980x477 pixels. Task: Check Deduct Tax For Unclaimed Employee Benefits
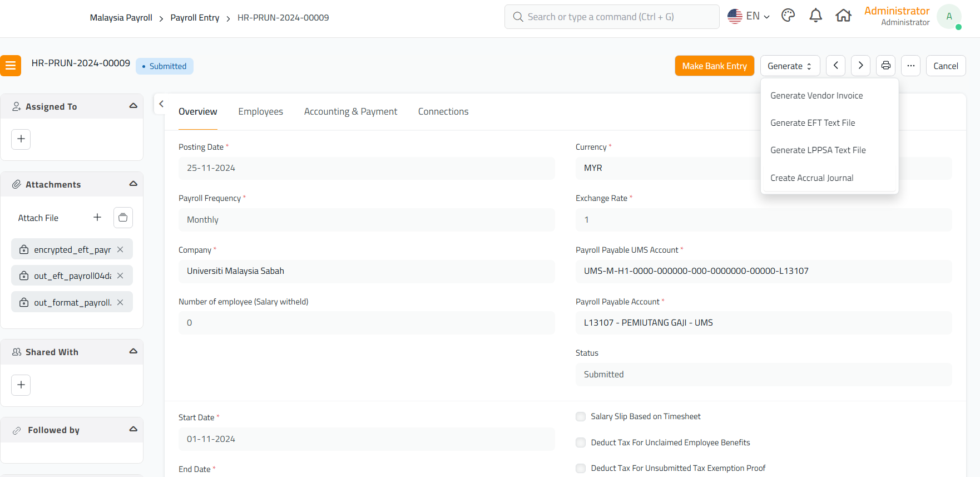tap(581, 442)
